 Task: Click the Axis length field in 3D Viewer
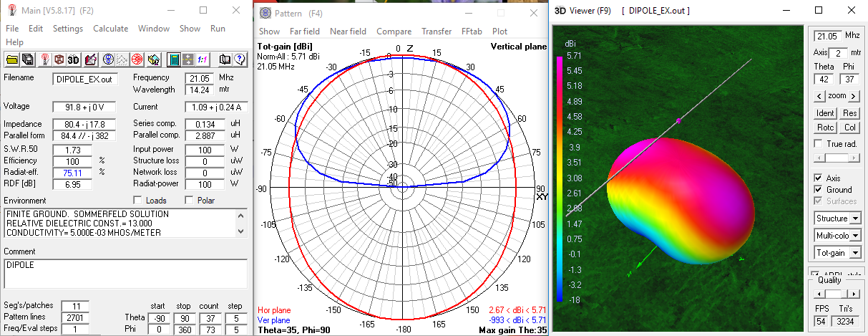(837, 53)
